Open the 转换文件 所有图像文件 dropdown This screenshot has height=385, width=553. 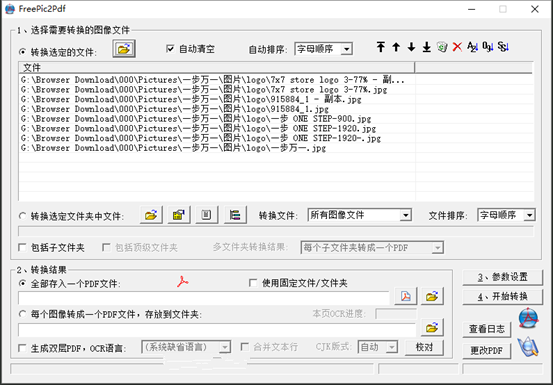pyautogui.click(x=359, y=215)
